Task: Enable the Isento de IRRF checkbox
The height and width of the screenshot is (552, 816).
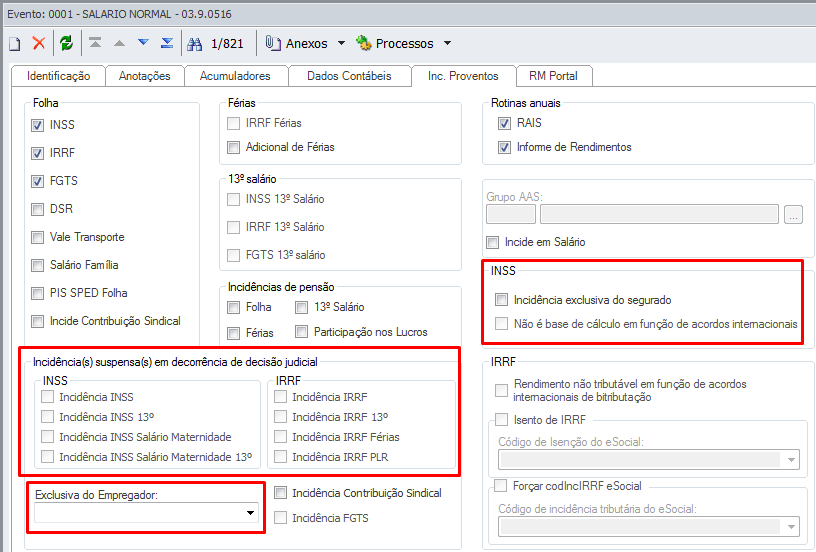Action: click(x=502, y=419)
